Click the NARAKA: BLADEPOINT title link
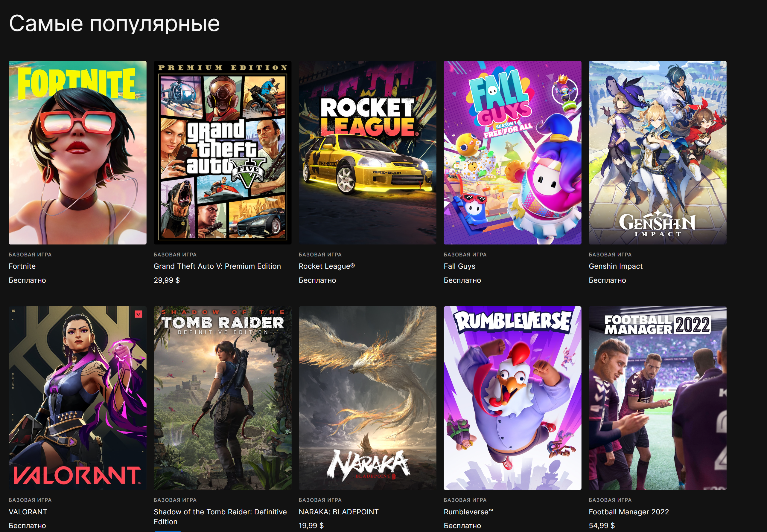 click(x=338, y=512)
